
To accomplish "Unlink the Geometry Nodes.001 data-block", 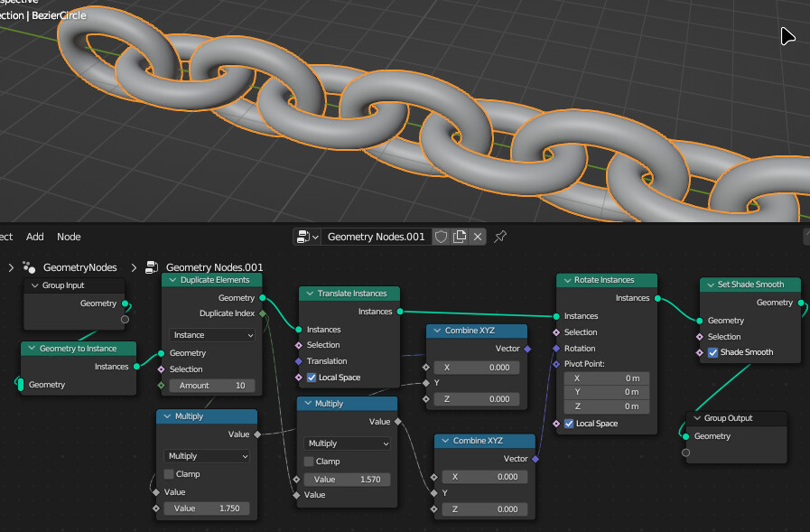I will [x=477, y=237].
